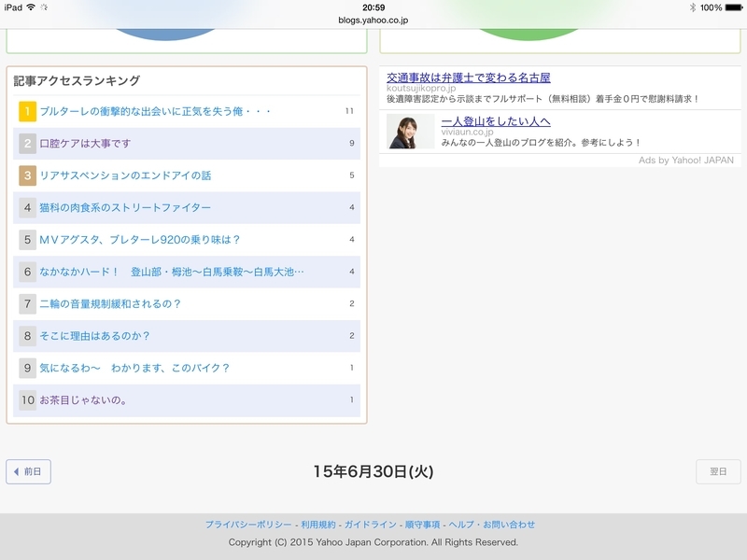Open the ヘルプ・お問い合わせ footer link
747x560 pixels.
(492, 525)
